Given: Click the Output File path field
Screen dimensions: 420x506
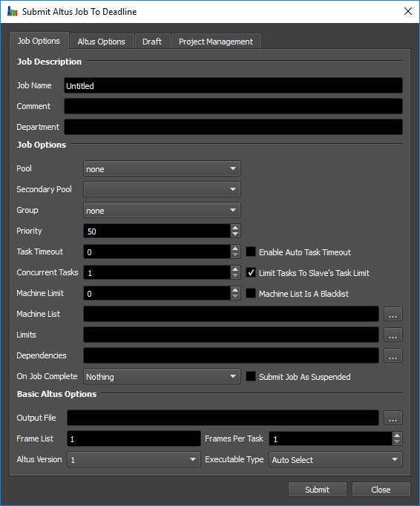Looking at the screenshot, I should click(x=223, y=418).
